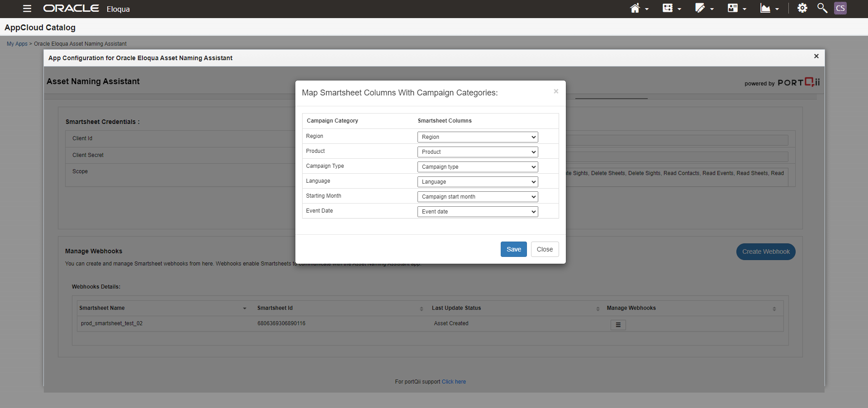Expand the Event Date column dropdown
The image size is (868, 408).
477,212
